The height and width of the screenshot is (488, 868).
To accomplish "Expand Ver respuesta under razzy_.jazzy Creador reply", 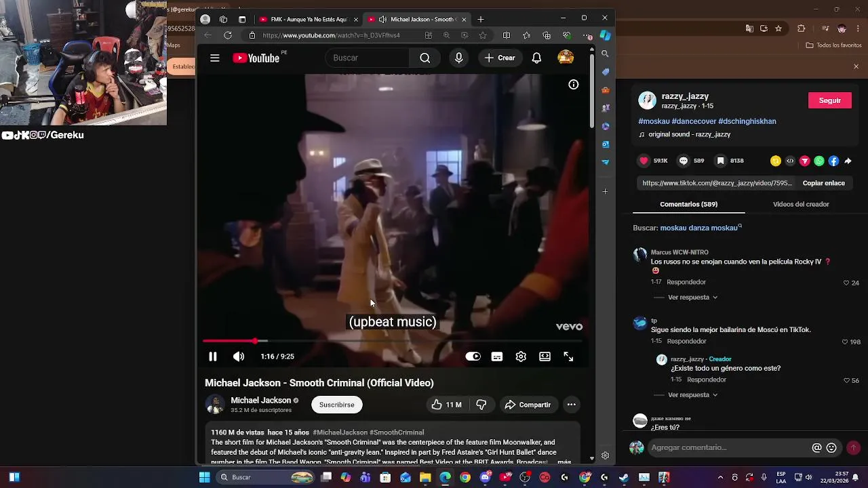I will (692, 395).
